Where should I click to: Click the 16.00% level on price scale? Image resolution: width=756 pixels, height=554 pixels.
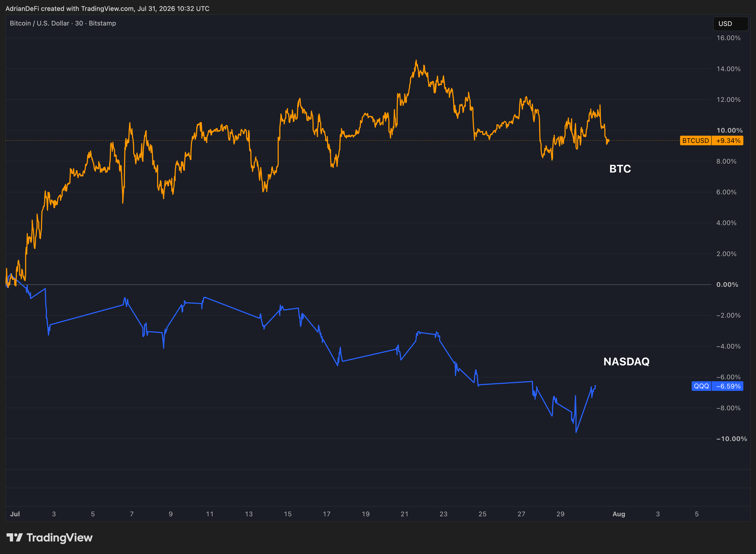(x=729, y=38)
